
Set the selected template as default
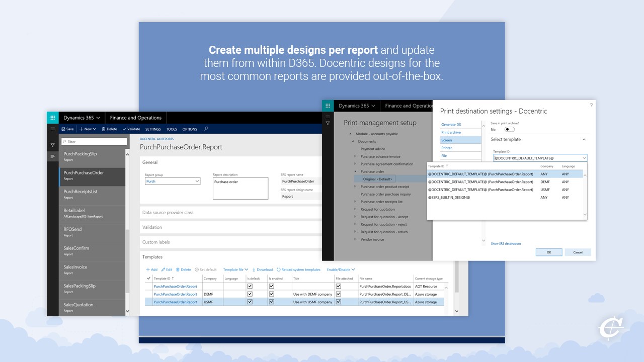(x=206, y=269)
